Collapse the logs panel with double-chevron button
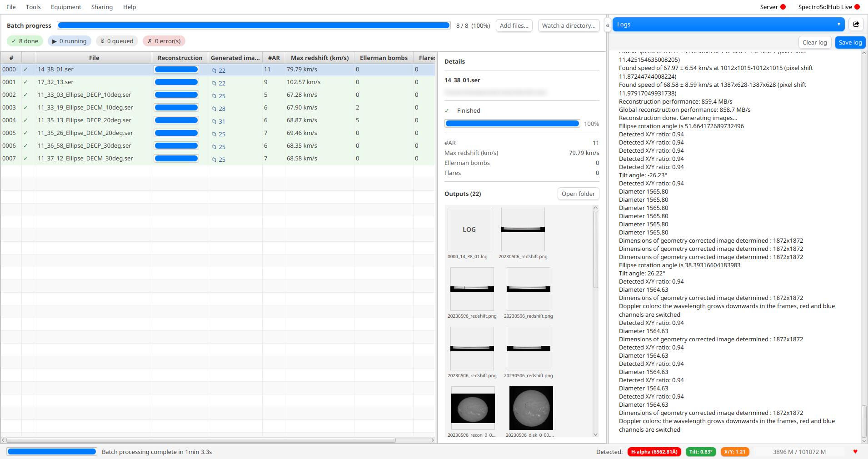The height and width of the screenshot is (459, 868). pyautogui.click(x=607, y=25)
